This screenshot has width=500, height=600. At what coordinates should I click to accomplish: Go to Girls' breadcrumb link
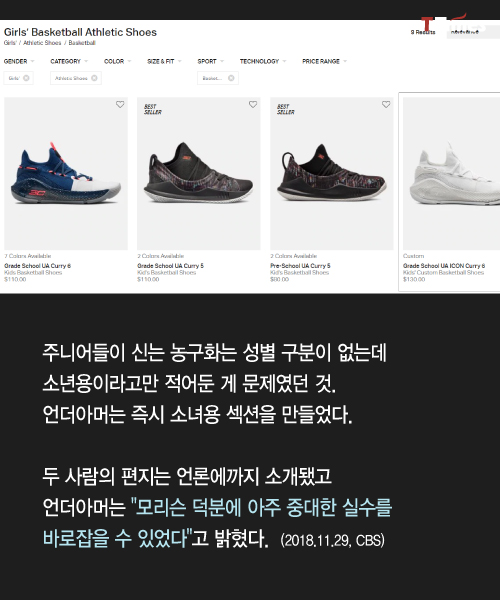pos(10,43)
